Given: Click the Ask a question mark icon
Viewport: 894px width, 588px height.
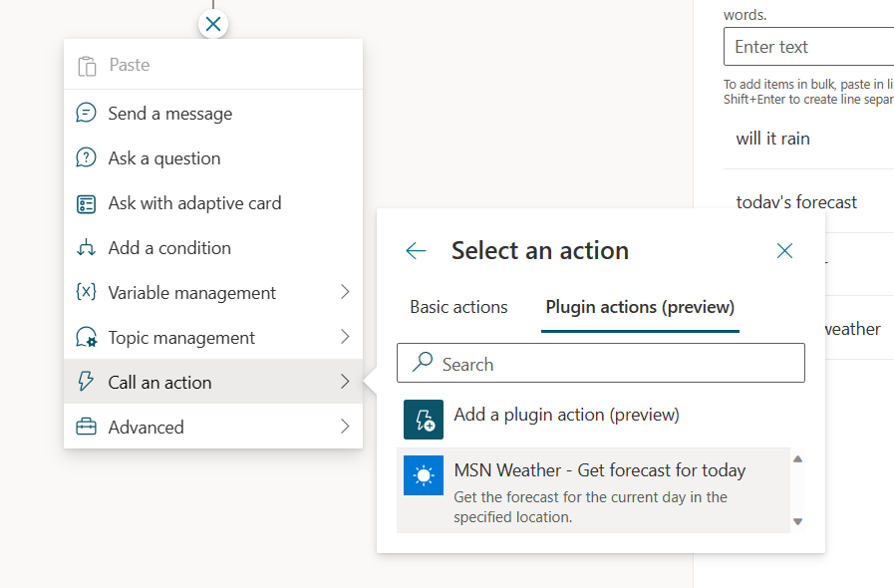Looking at the screenshot, I should (x=86, y=157).
